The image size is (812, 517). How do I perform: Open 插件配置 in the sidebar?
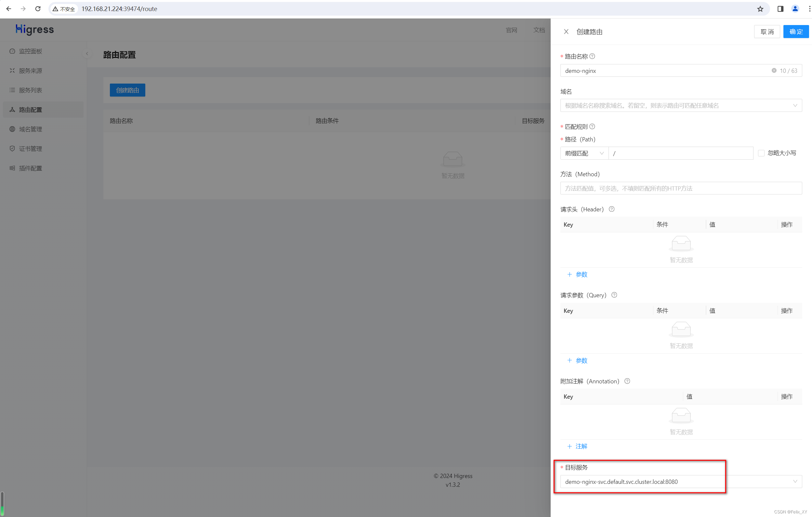pyautogui.click(x=44, y=168)
